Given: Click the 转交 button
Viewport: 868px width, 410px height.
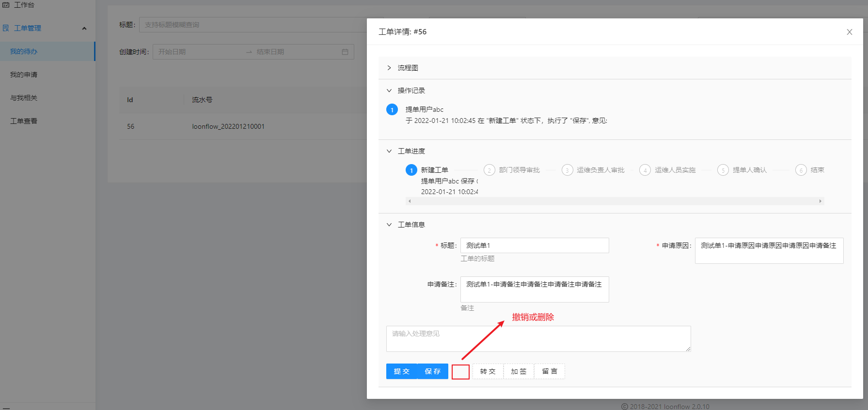Looking at the screenshot, I should coord(488,371).
